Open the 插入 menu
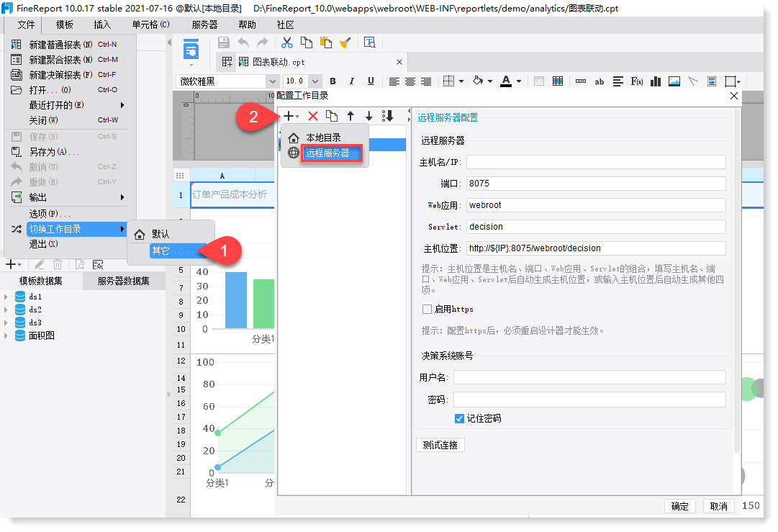This screenshot has width=778, height=532. 102,24
